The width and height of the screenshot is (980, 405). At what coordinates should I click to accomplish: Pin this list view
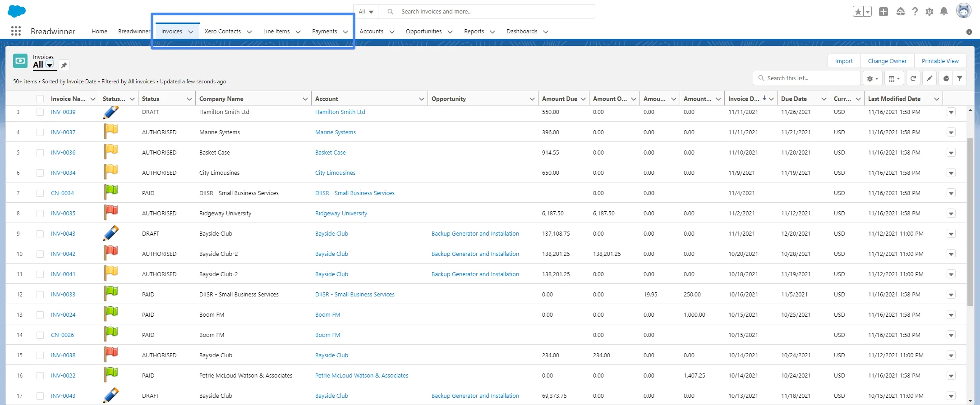tap(64, 65)
